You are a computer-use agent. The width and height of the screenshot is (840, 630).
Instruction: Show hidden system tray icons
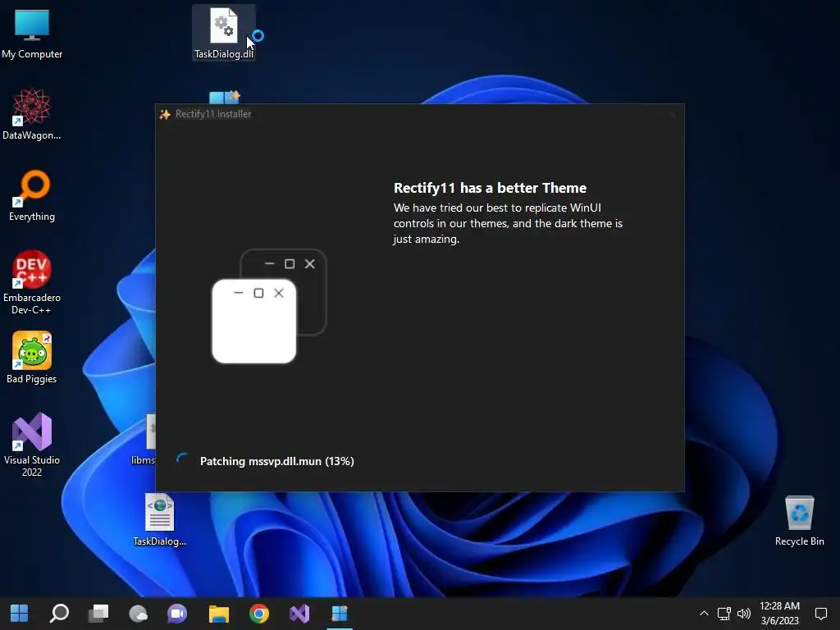click(704, 614)
